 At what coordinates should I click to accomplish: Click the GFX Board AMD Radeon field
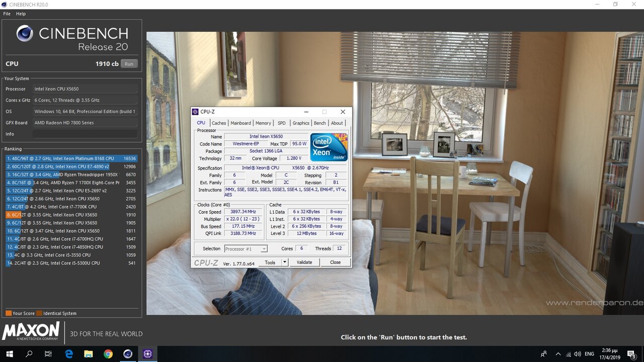(85, 123)
